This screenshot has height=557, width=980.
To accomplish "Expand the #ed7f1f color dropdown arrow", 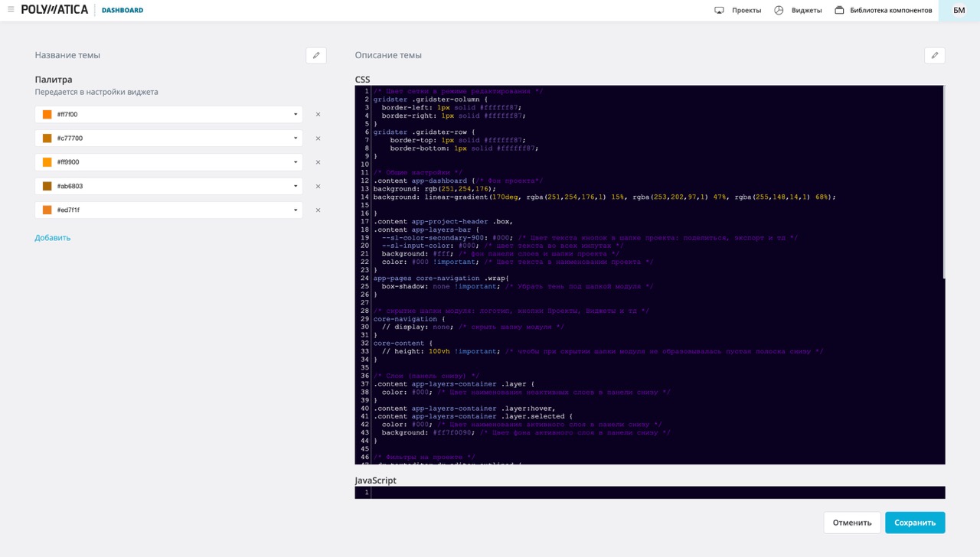I will 296,210.
